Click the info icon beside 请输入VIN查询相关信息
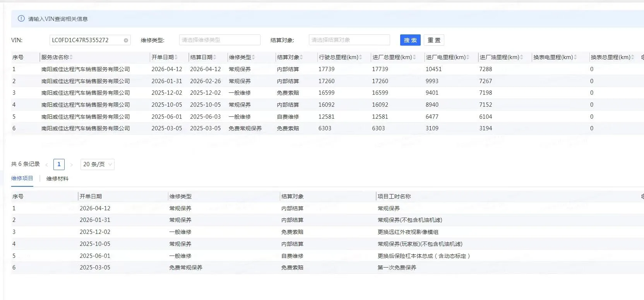The height and width of the screenshot is (300, 644). pyautogui.click(x=21, y=19)
